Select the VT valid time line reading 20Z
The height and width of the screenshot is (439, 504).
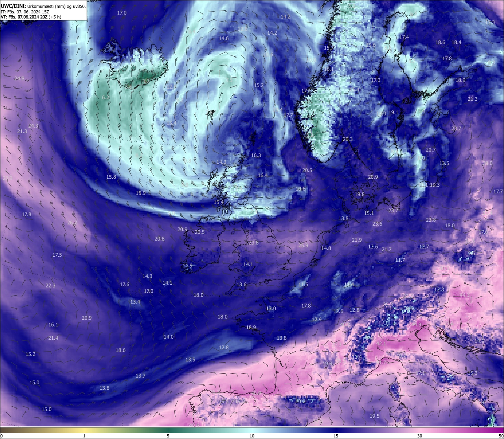pos(31,17)
